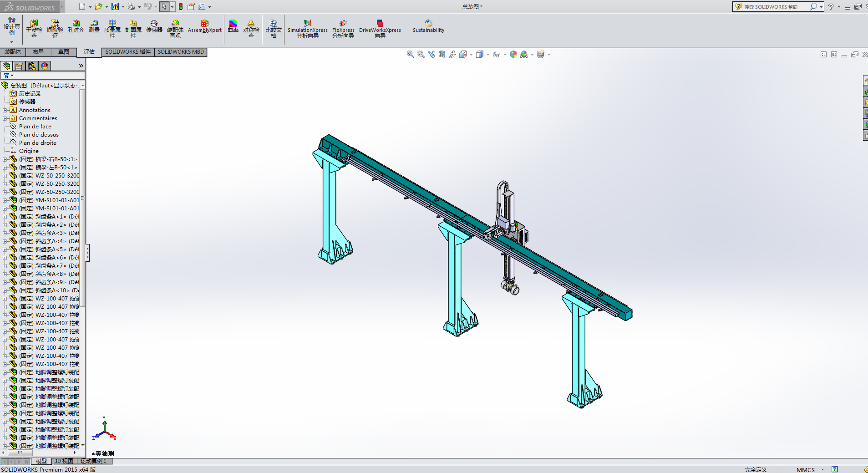Screen dimensions: 868x473
Task: Switch to the SOLIDWORKS MBD tab
Action: click(181, 52)
